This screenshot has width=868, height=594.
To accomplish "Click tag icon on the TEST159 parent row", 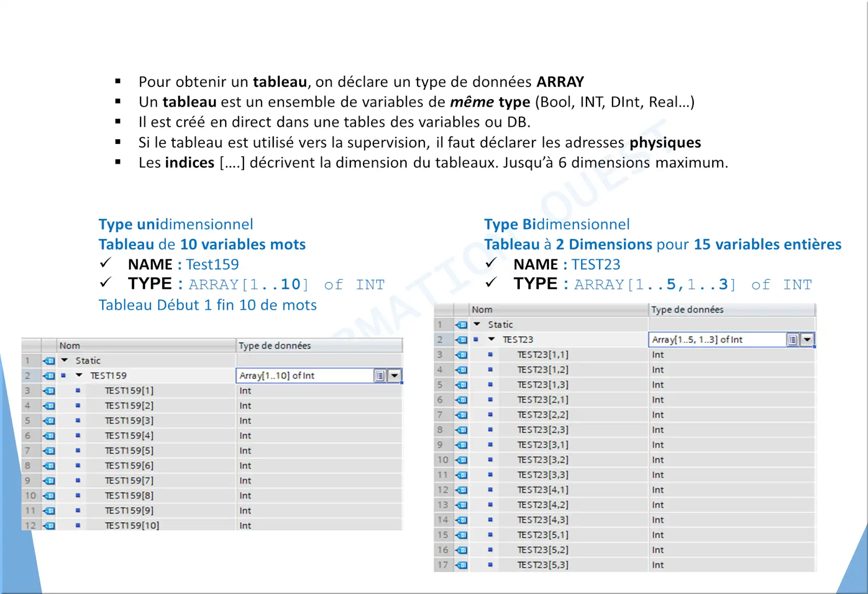I will tap(50, 376).
